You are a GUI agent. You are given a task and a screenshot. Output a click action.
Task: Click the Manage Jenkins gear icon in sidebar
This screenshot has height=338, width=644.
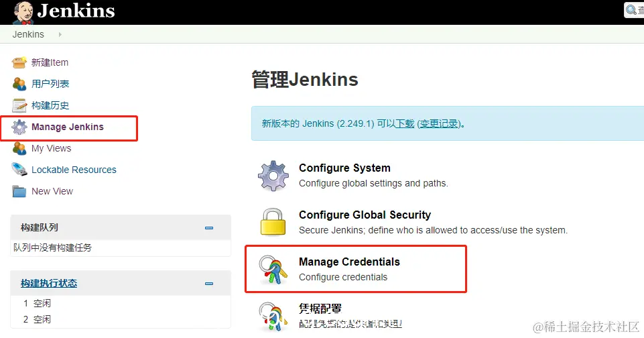19,127
